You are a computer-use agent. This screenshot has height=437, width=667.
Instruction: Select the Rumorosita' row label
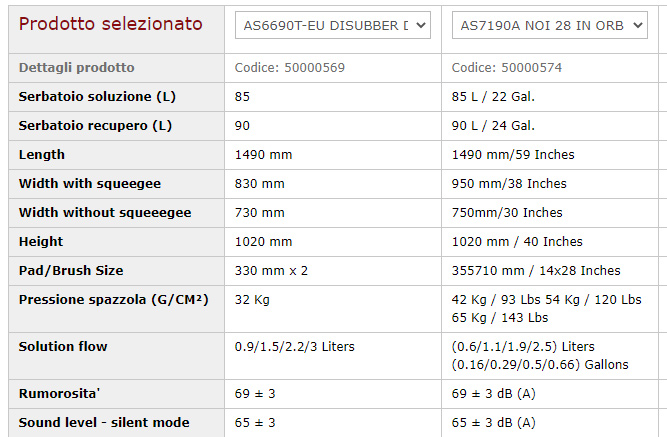coord(62,394)
